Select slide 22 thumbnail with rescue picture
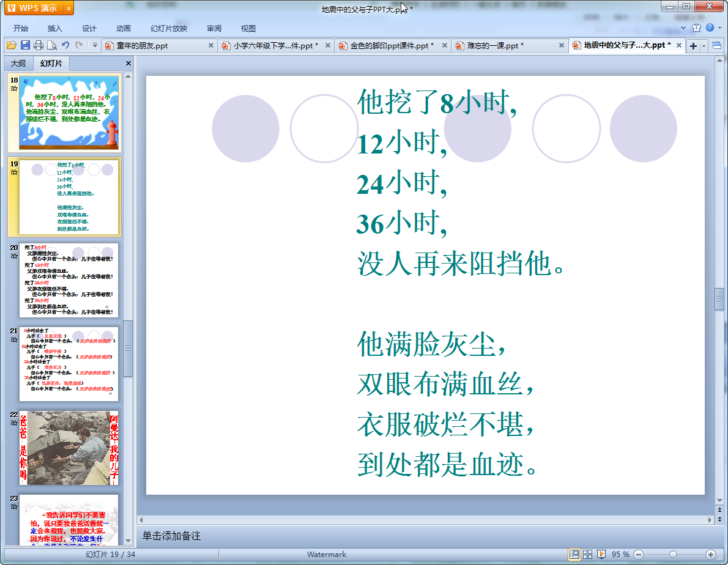The image size is (728, 565). click(x=69, y=448)
